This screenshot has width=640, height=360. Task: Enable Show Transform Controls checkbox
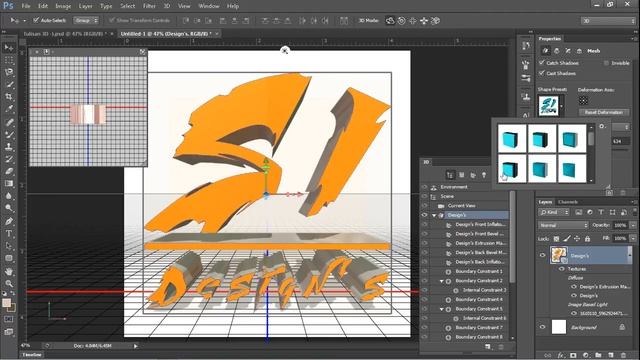pos(111,20)
